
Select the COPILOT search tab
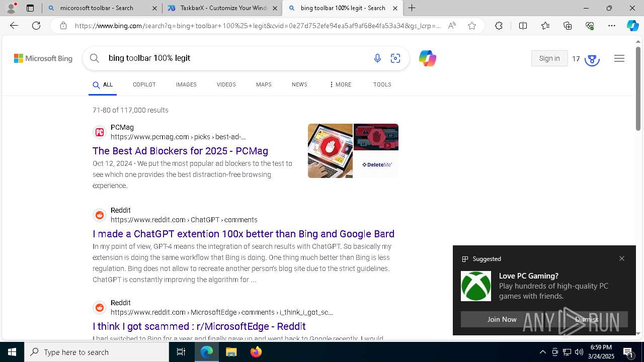click(144, 84)
